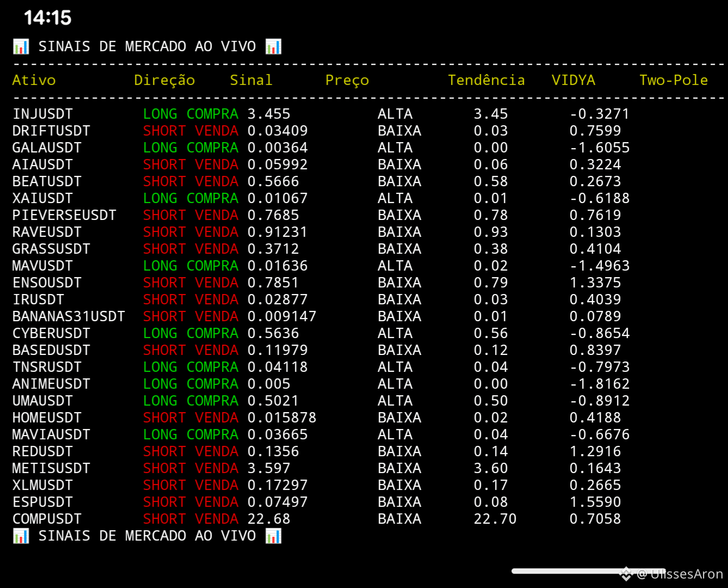Click Two-Pole value 1.5590 for ESPUSDT

595,502
